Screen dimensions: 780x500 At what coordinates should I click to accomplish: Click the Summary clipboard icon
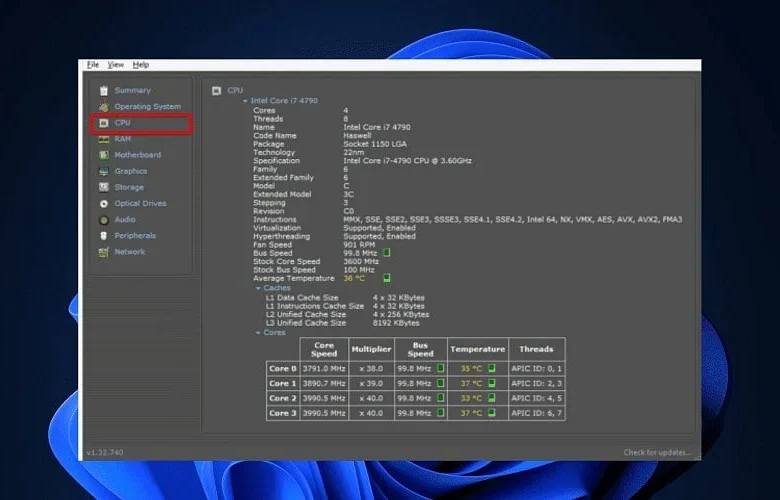click(x=103, y=91)
